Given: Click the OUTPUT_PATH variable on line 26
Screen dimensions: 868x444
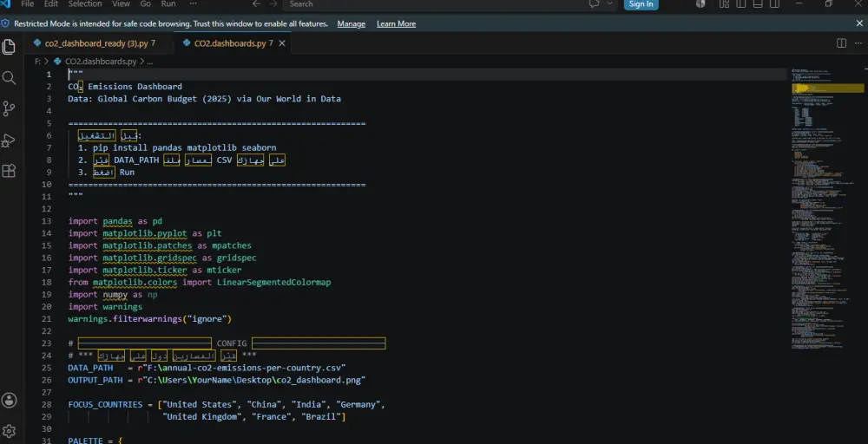Looking at the screenshot, I should pyautogui.click(x=95, y=380).
